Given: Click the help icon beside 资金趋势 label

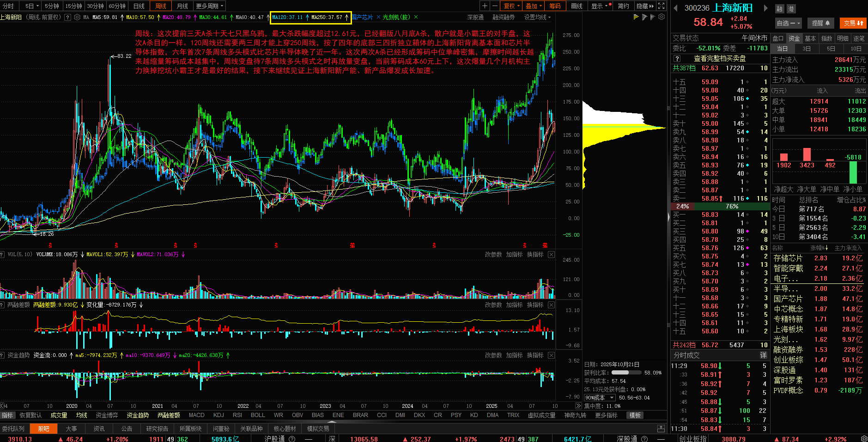Looking at the screenshot, I should pos(2,355).
